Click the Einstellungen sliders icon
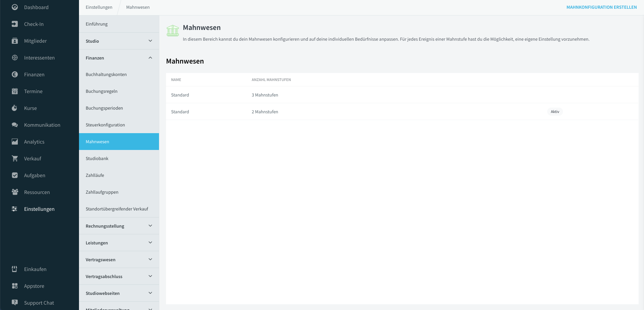 pyautogui.click(x=15, y=209)
